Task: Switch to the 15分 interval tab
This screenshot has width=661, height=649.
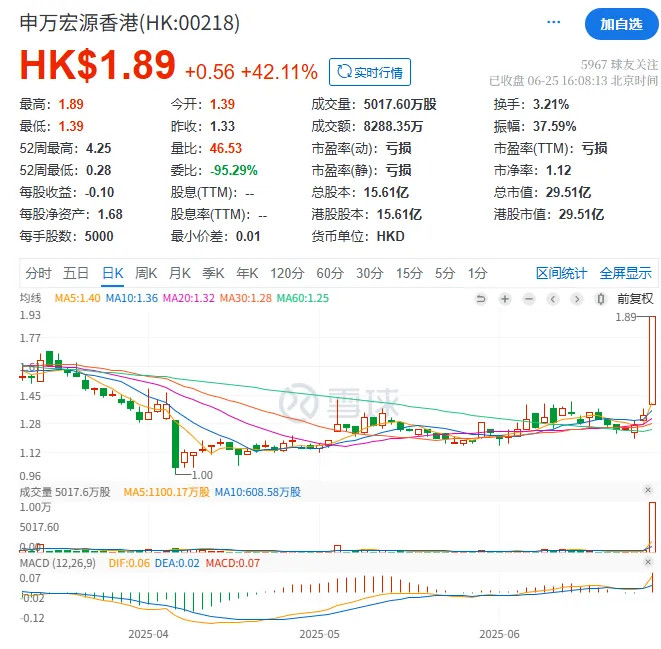Action: click(x=409, y=273)
